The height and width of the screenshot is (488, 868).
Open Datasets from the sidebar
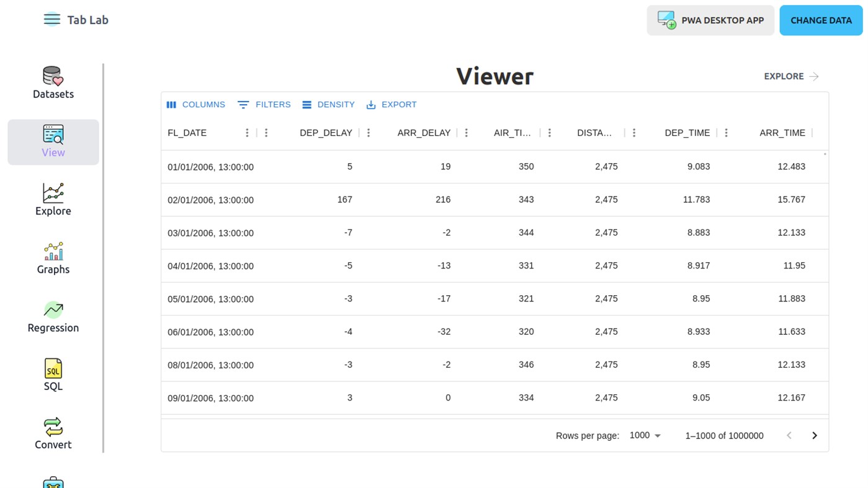(x=53, y=83)
